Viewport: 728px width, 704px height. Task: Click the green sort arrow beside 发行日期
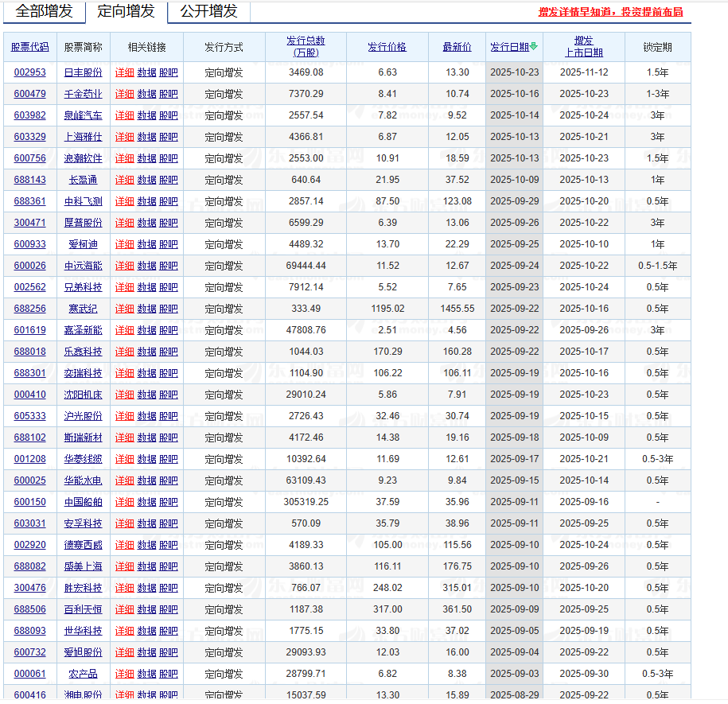tap(533, 46)
